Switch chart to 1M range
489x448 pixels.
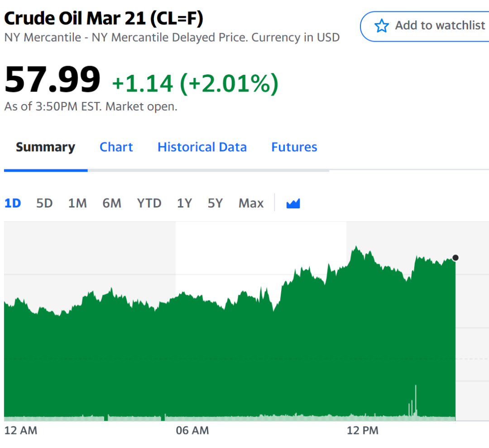click(77, 203)
